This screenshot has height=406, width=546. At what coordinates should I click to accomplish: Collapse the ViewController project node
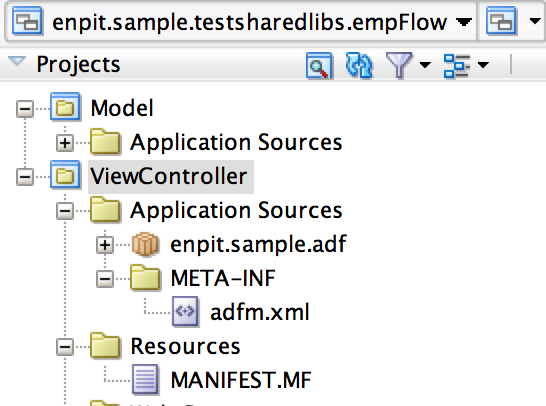(x=25, y=177)
